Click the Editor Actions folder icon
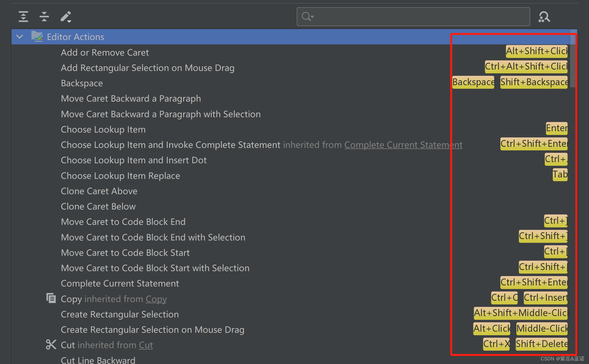Viewport: 589px width, 364px height. point(37,36)
